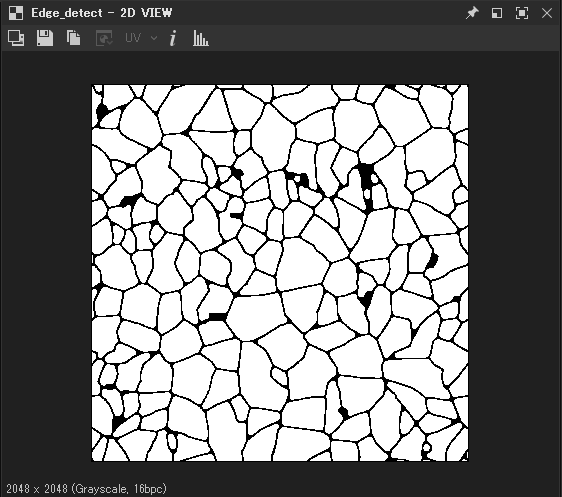The width and height of the screenshot is (562, 497).
Task: Select the Edge_detect - 2D VIEW title tab
Action: click(101, 13)
